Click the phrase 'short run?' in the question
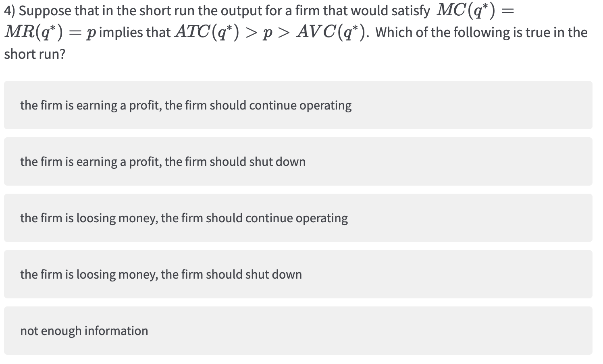Image resolution: width=603 pixels, height=364 pixels. pyautogui.click(x=34, y=54)
